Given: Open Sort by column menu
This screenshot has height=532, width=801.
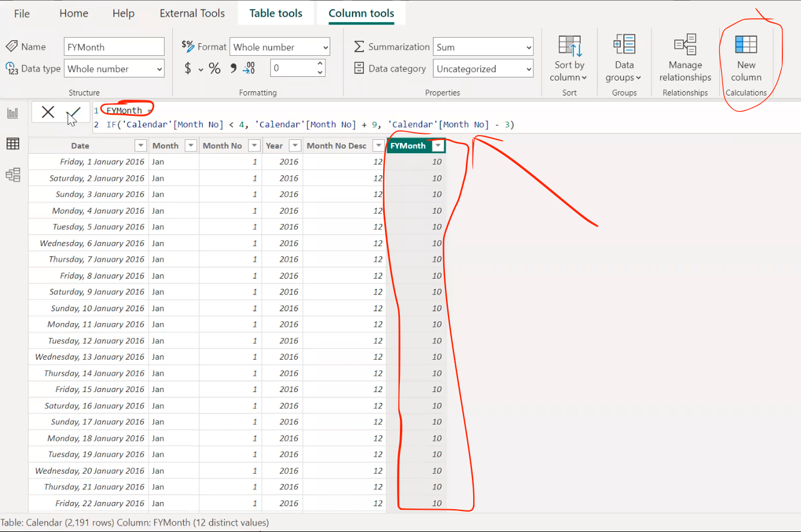Looking at the screenshot, I should pos(569,58).
